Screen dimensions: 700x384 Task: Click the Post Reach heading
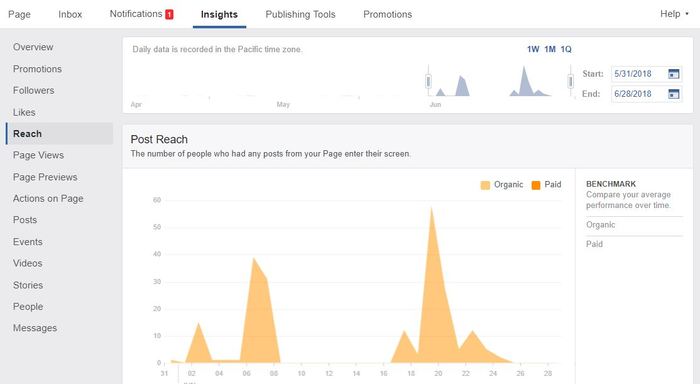(159, 139)
